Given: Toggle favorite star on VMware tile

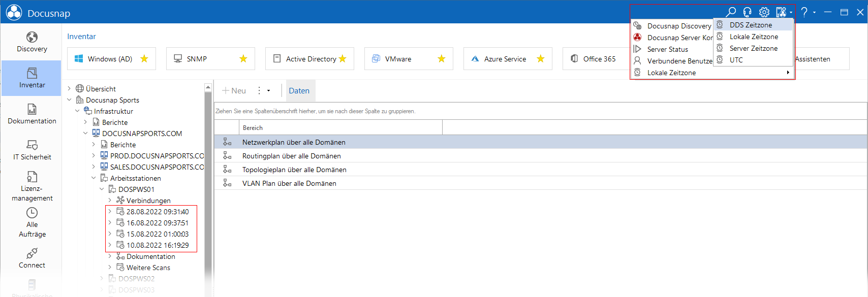Looking at the screenshot, I should 442,59.
